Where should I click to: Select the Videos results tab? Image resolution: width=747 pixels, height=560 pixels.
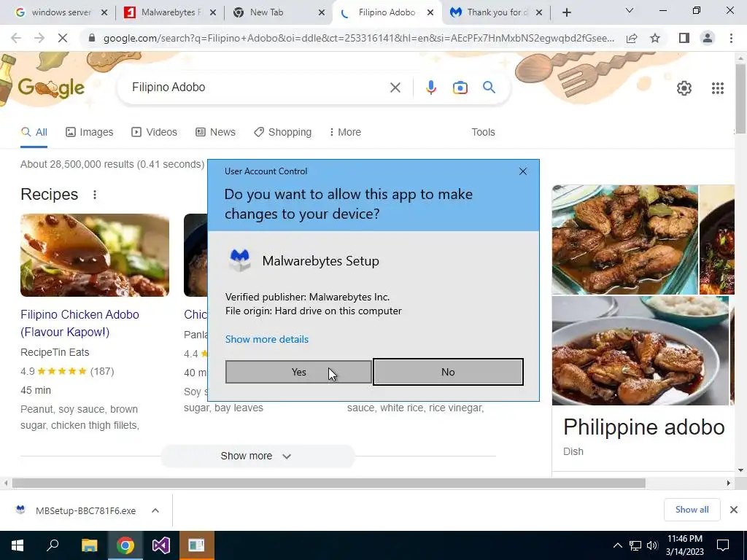coord(155,133)
